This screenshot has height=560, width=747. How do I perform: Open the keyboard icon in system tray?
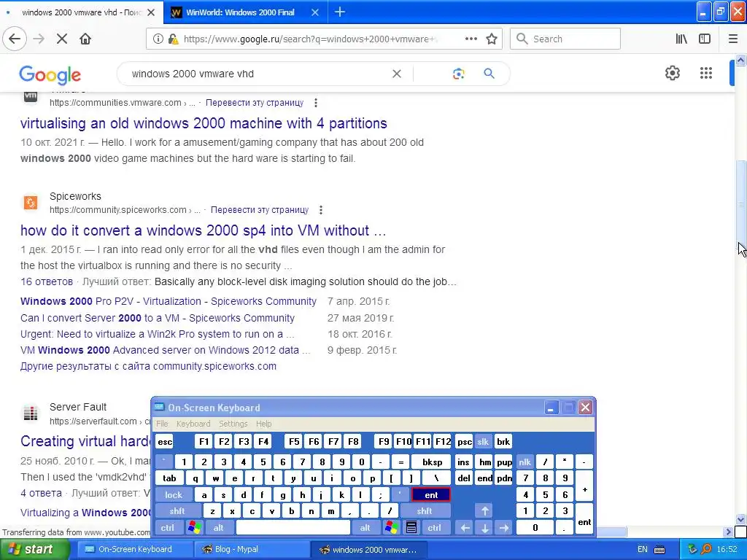click(x=659, y=550)
